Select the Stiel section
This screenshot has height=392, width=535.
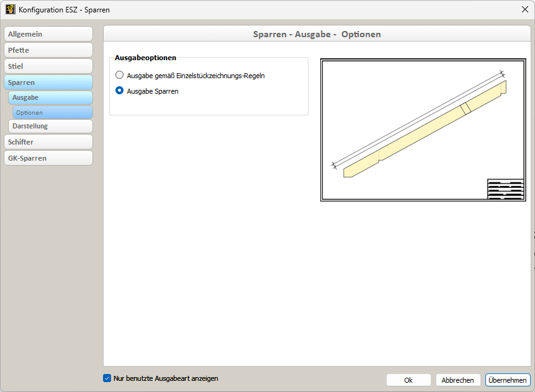tap(48, 66)
